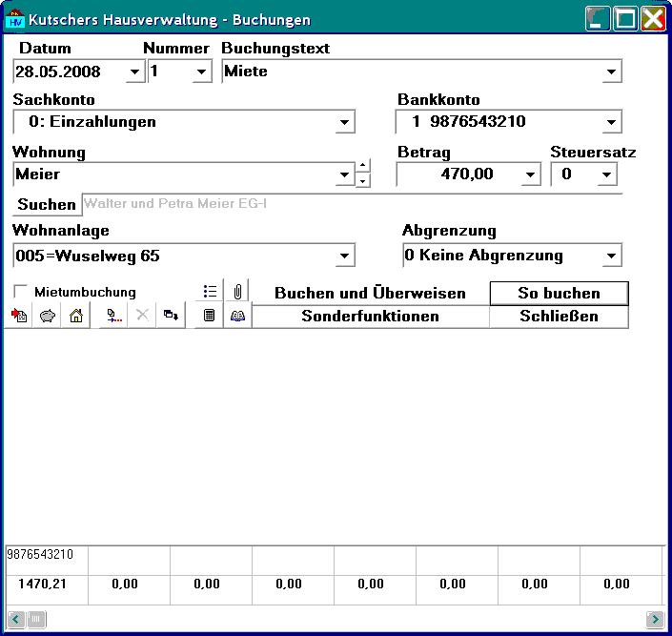Open the Datum dropdown arrow
The height and width of the screenshot is (636, 672).
pyautogui.click(x=135, y=72)
